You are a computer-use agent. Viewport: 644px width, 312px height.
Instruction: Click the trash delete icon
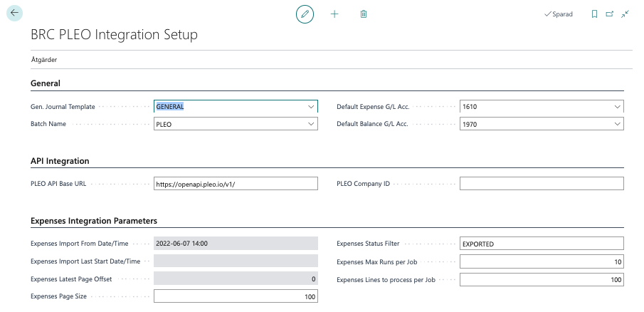(364, 14)
